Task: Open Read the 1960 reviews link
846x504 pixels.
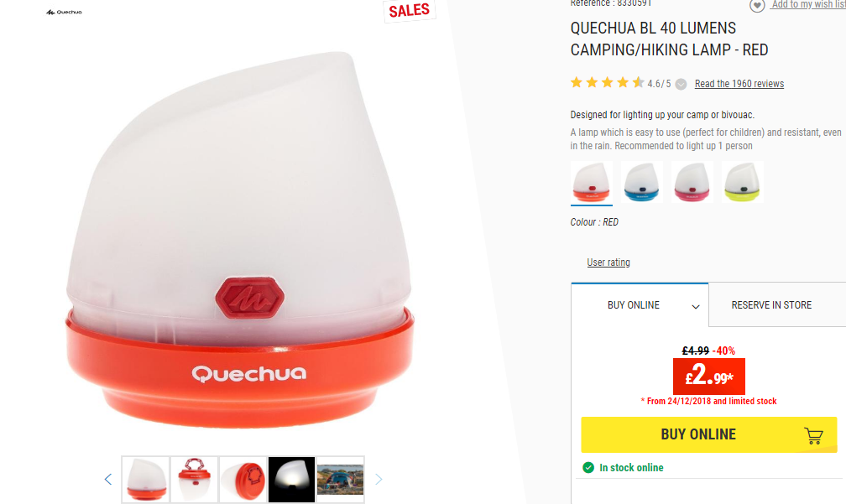Action: click(739, 84)
